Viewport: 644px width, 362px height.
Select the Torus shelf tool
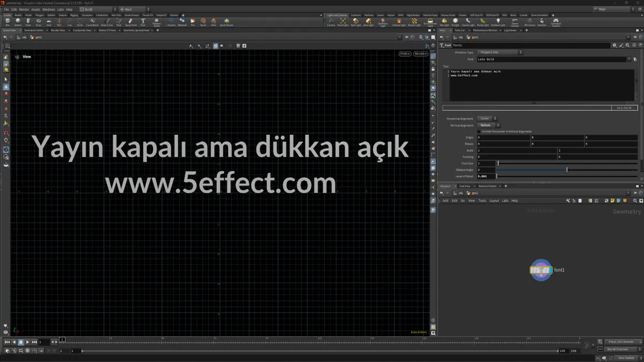(x=38, y=22)
